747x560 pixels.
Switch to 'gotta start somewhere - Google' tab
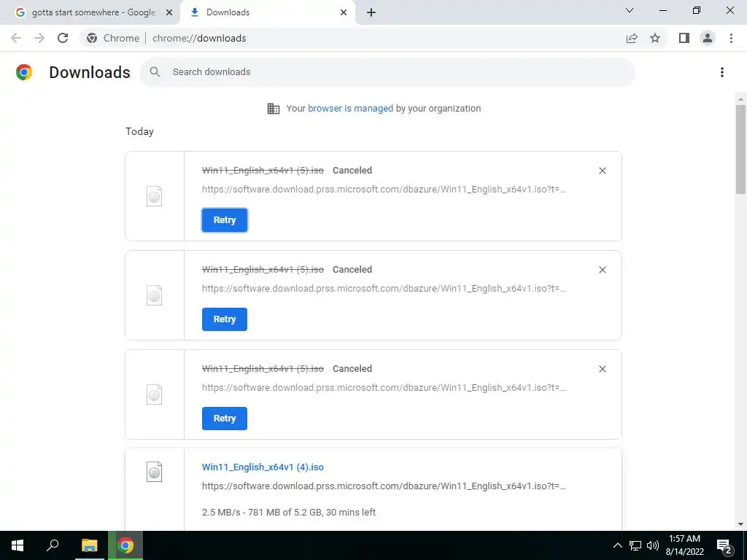(x=90, y=12)
